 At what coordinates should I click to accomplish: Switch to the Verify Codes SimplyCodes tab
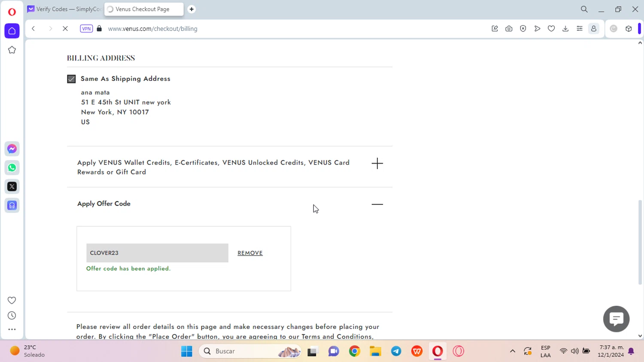64,9
